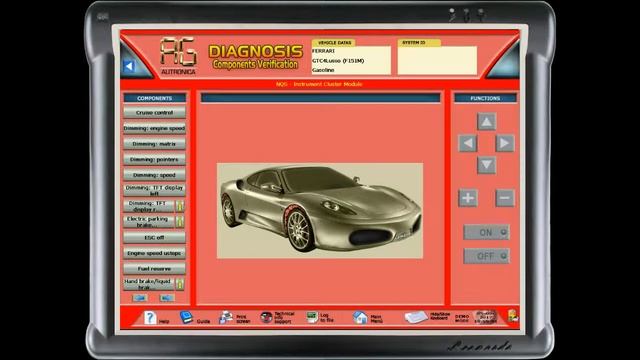Select Dimming: TFT display left component
Viewport: 640px width, 360px height.
(x=154, y=190)
